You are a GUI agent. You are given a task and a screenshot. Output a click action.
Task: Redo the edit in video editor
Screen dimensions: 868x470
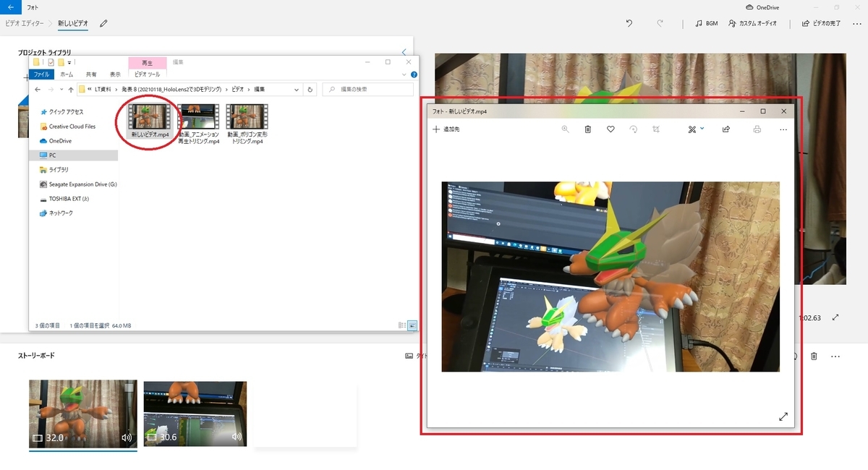coord(660,23)
